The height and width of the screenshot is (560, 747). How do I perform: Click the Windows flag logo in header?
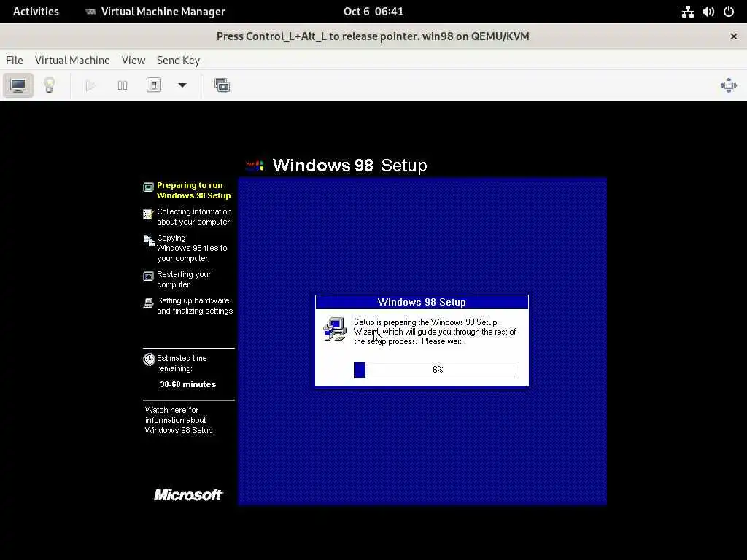[x=255, y=166]
